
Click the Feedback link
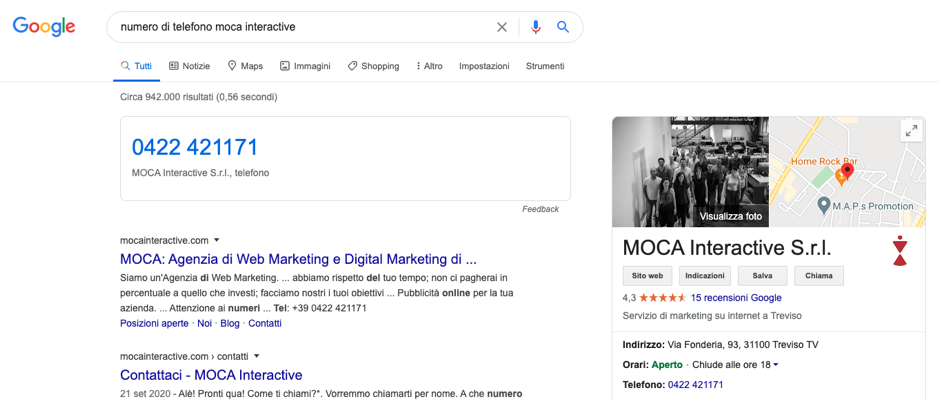pos(540,209)
